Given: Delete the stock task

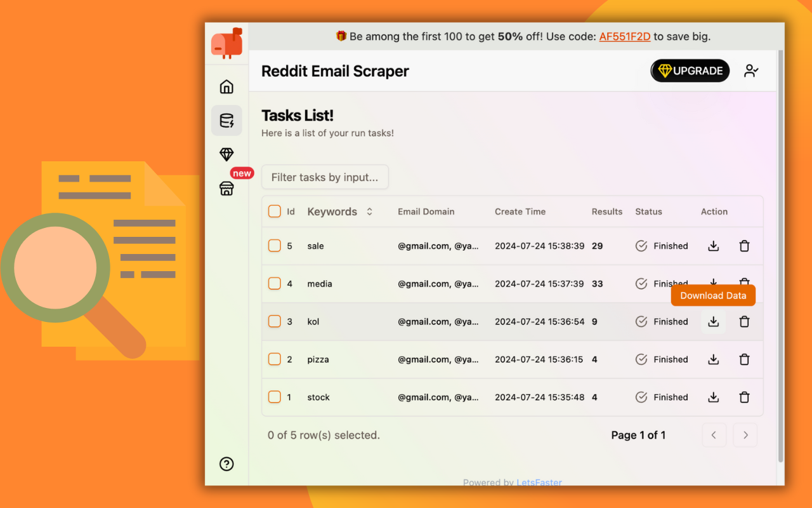Looking at the screenshot, I should (745, 398).
